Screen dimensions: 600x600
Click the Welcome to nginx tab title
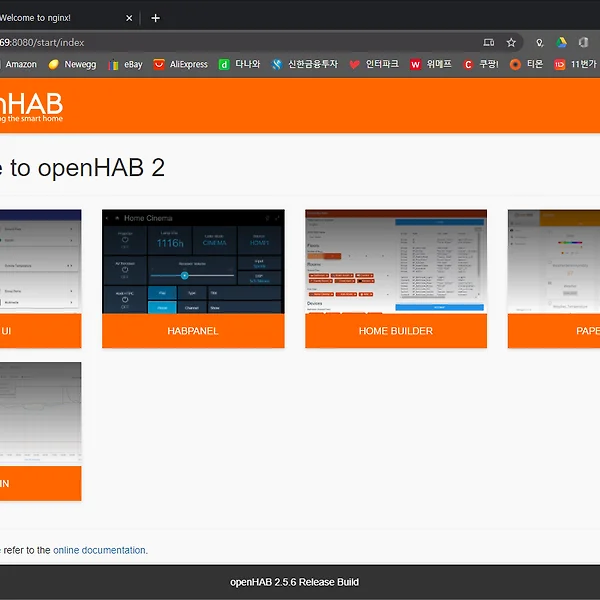tap(35, 18)
